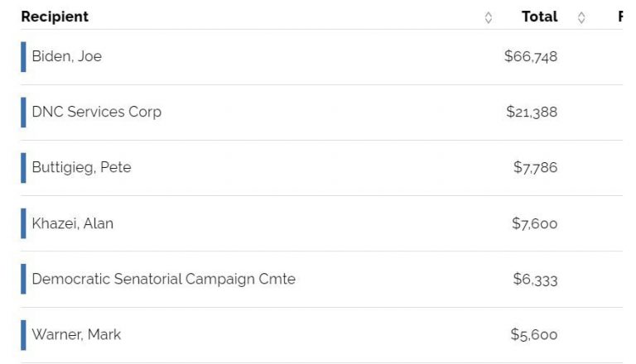The height and width of the screenshot is (364, 636).
Task: Click the Recipient column header
Action: (55, 17)
